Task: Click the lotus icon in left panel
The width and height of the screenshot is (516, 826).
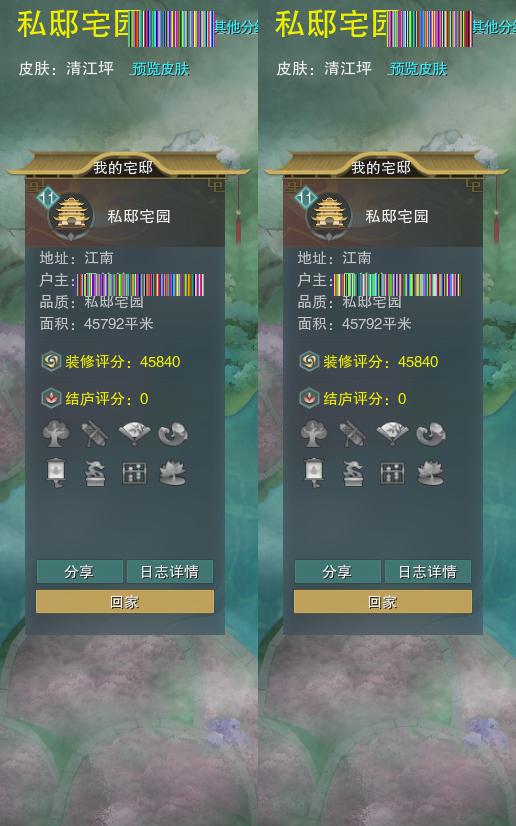Action: point(173,473)
